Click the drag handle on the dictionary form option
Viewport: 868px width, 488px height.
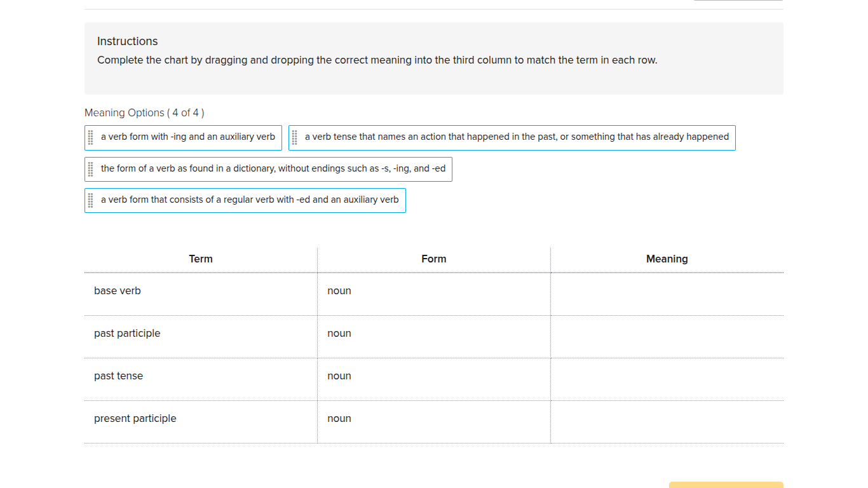[x=90, y=169]
